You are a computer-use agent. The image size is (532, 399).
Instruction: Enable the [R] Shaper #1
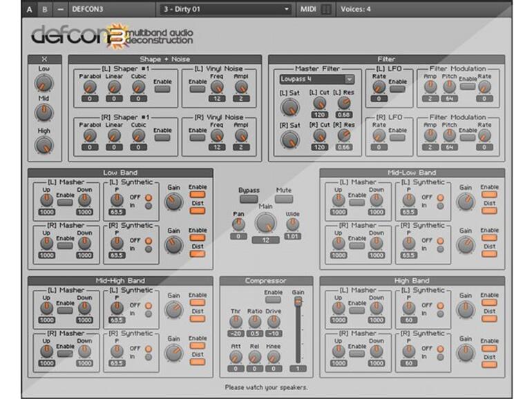point(162,137)
